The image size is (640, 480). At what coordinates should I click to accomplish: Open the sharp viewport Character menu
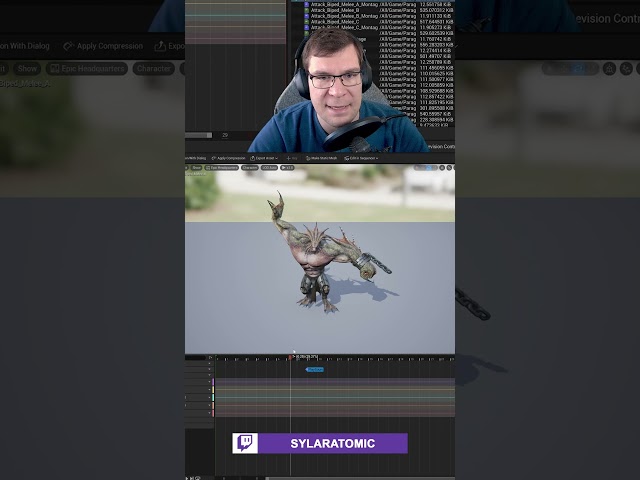[250, 168]
